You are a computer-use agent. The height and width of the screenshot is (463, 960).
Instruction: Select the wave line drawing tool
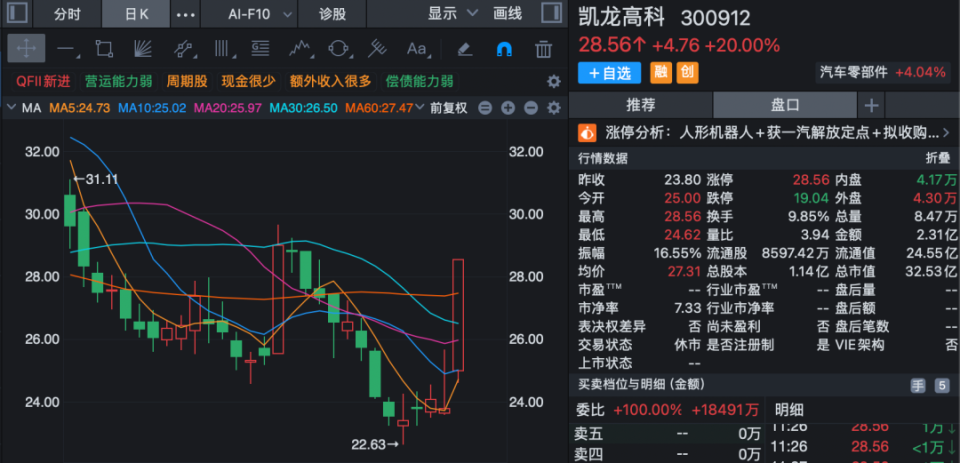pyautogui.click(x=300, y=49)
